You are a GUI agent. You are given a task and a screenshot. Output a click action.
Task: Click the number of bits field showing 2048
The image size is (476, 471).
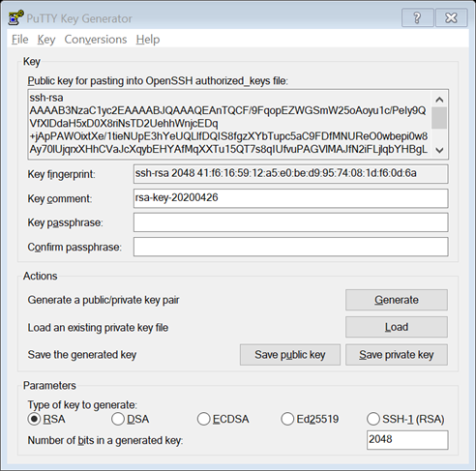tap(407, 440)
